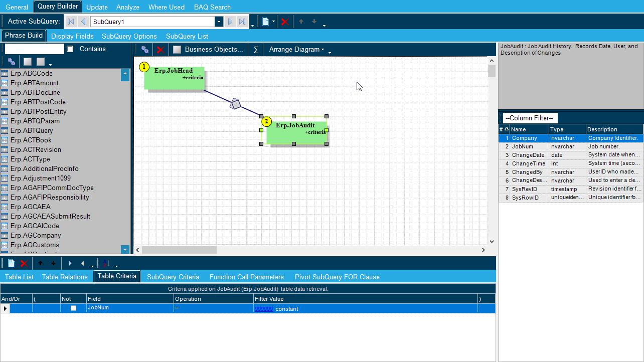Go to previous subquery arrow

pos(83,22)
